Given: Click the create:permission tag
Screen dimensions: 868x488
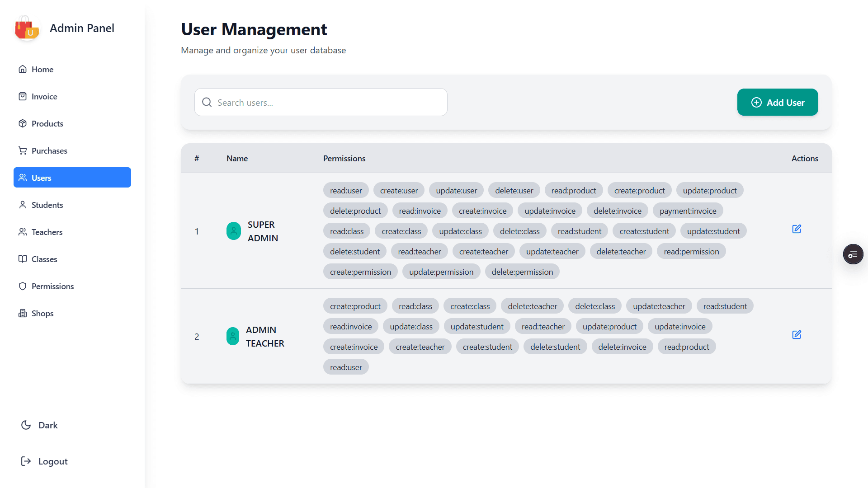Looking at the screenshot, I should click(360, 272).
